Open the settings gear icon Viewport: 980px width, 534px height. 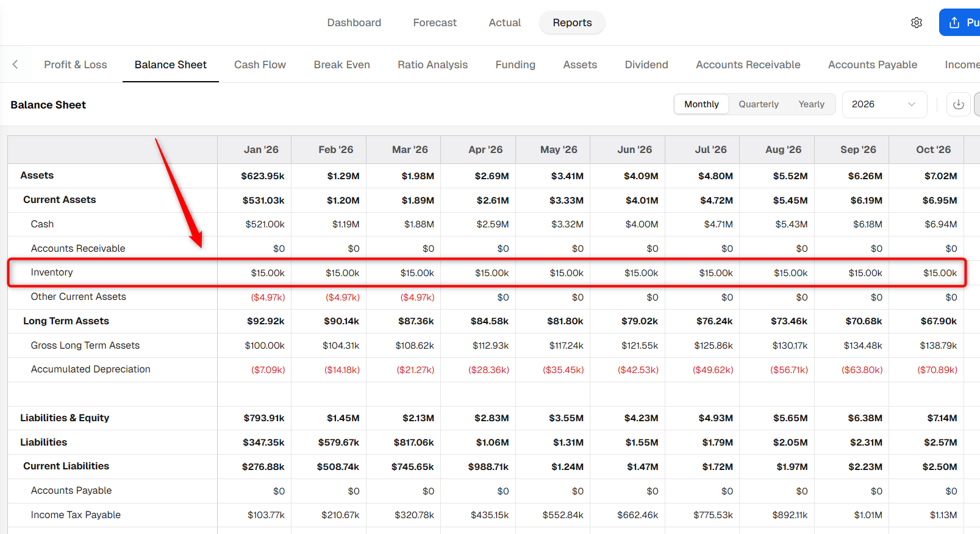916,23
